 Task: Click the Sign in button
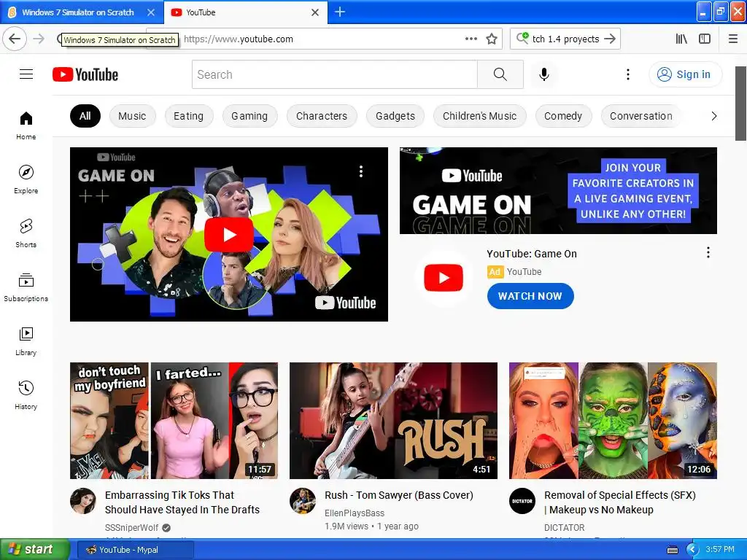[685, 74]
